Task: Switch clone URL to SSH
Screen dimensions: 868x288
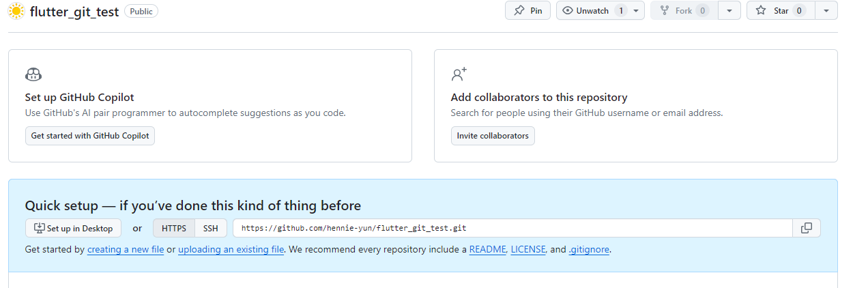Action: (211, 228)
